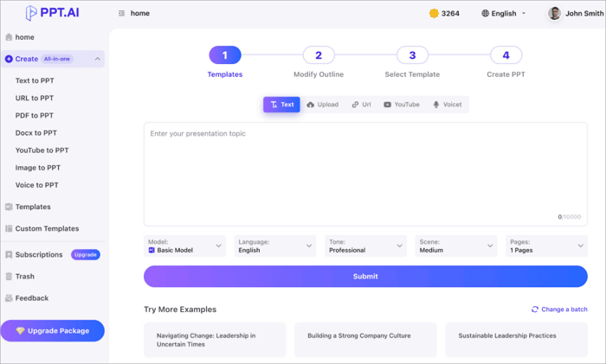Click the YouTube play icon

[x=387, y=105]
